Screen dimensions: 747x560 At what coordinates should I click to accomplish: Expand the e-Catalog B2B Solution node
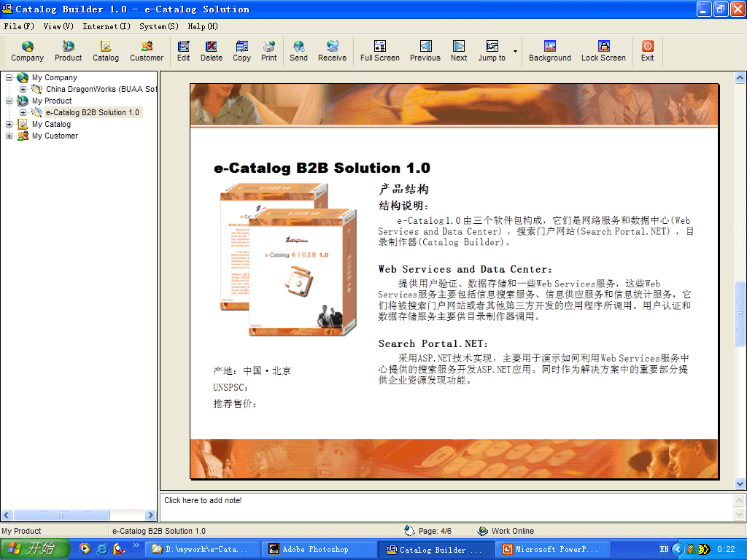(x=23, y=112)
